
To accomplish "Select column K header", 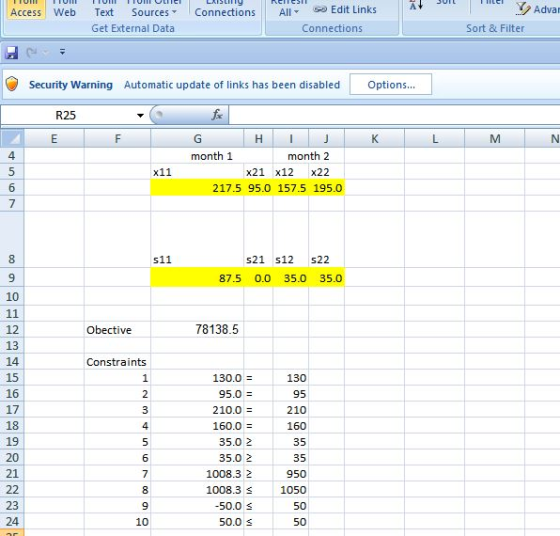I will click(x=375, y=139).
